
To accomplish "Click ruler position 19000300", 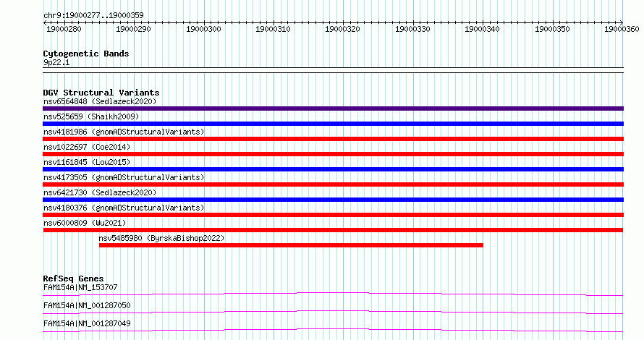I will [x=203, y=29].
